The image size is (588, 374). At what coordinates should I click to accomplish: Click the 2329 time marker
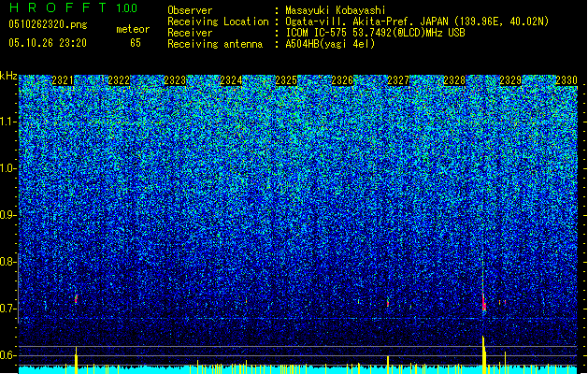[510, 80]
